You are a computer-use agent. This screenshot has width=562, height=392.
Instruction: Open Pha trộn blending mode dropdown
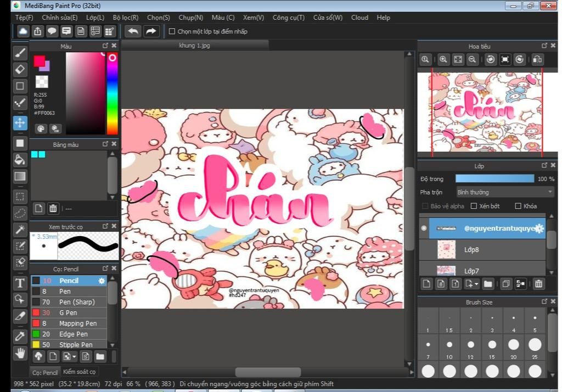(505, 192)
